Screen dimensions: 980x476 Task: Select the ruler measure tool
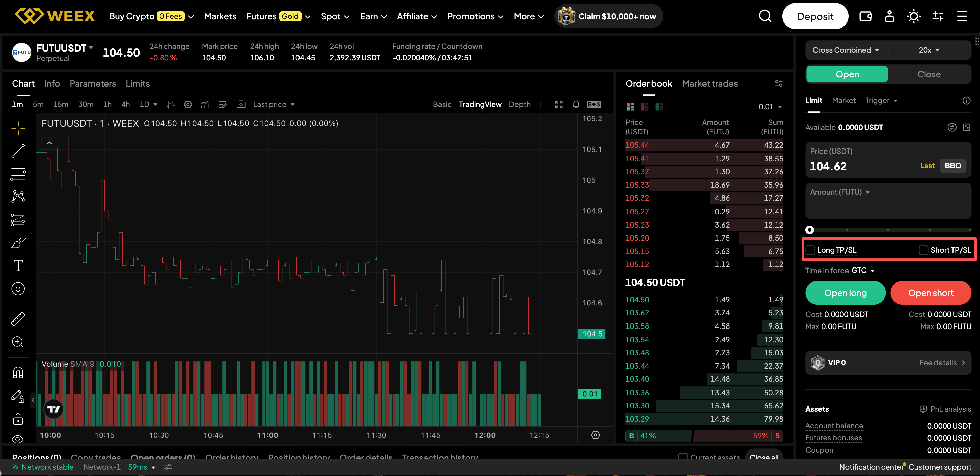click(x=18, y=319)
